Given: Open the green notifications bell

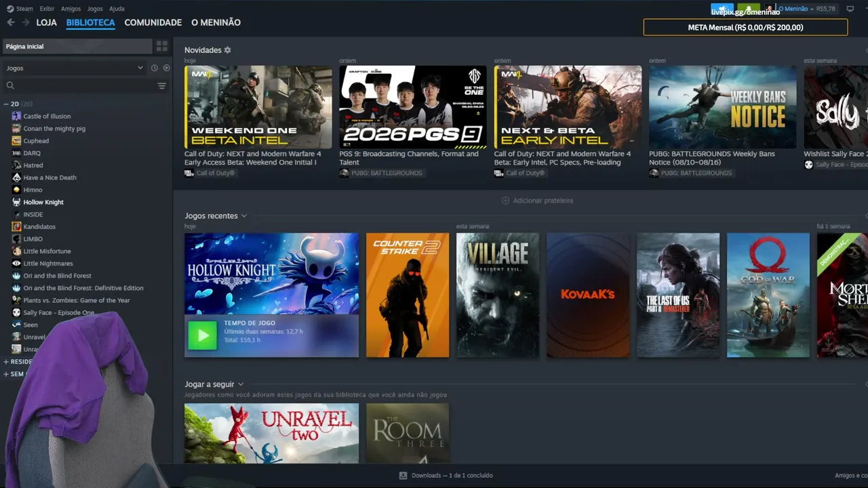Looking at the screenshot, I should (x=749, y=9).
